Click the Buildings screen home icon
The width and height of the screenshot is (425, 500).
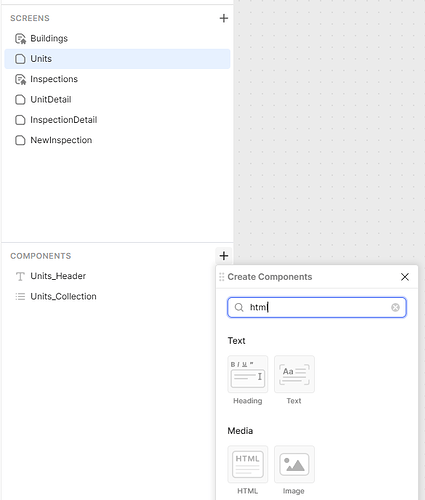click(x=20, y=39)
